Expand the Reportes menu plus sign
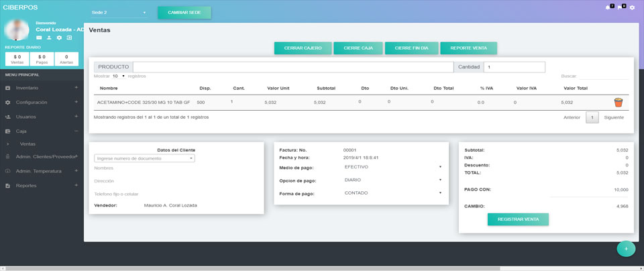644x271 pixels. tap(76, 185)
